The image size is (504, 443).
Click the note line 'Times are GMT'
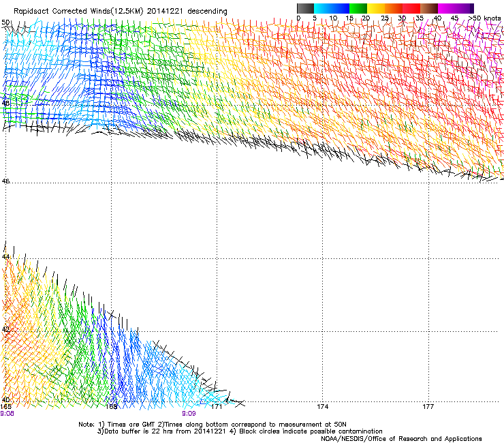131,425
